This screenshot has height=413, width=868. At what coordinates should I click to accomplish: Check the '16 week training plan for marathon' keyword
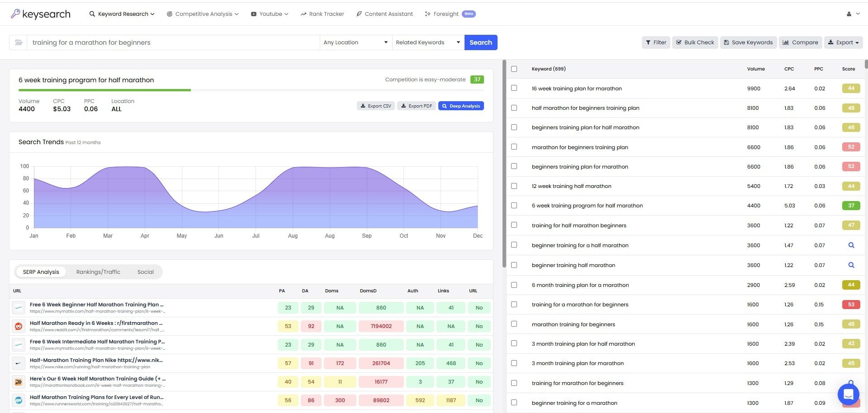coord(514,88)
